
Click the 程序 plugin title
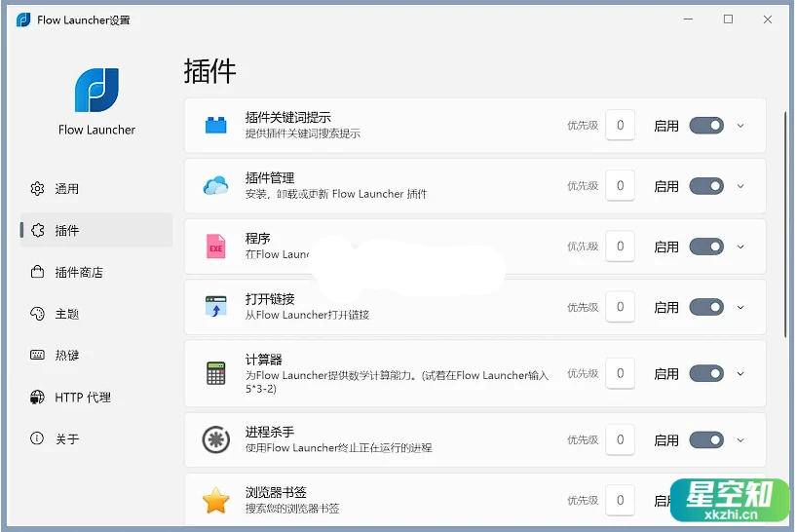257,239
